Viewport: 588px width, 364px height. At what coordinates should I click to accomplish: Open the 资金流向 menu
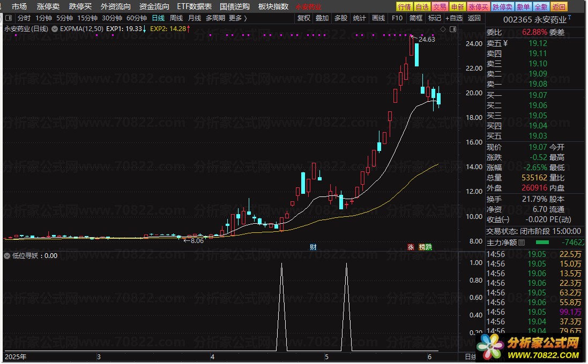pyautogui.click(x=154, y=7)
